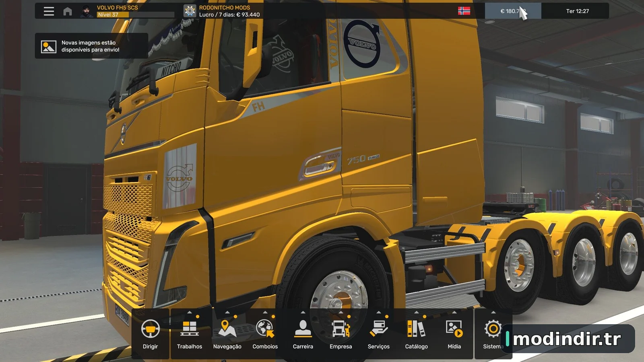Open the driver profile avatar

(87, 11)
